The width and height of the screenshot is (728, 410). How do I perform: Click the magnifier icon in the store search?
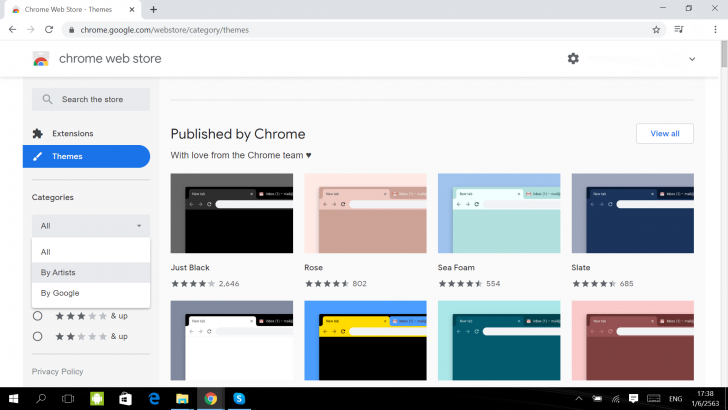pyautogui.click(x=47, y=99)
